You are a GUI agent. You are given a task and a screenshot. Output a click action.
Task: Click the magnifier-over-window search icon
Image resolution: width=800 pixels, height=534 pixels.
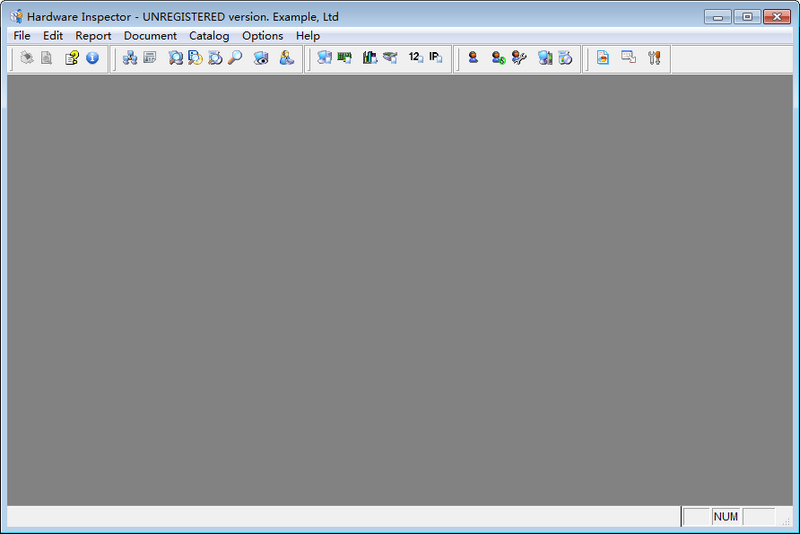[x=215, y=58]
